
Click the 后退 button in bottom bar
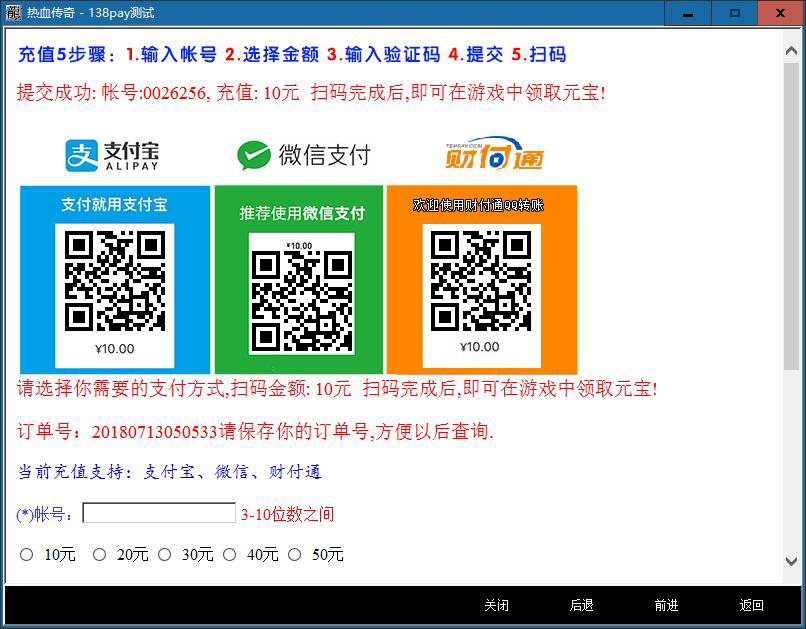(581, 605)
